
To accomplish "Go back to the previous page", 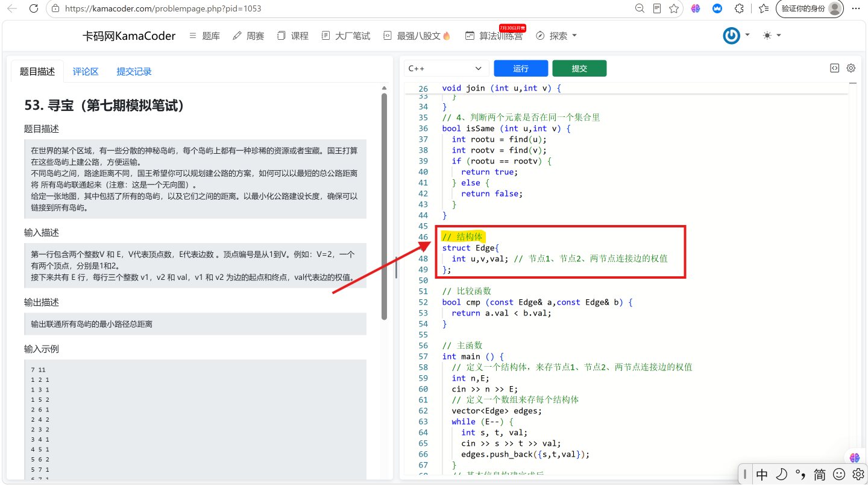I will point(12,8).
